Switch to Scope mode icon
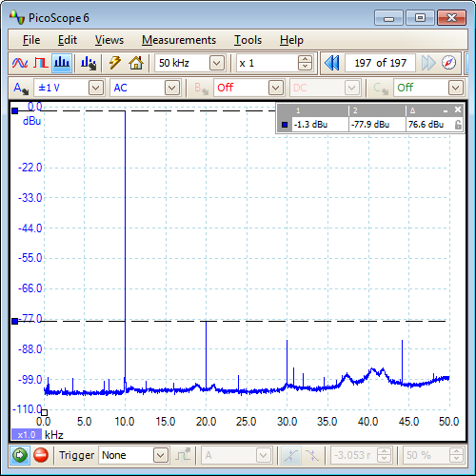Image resolution: width=476 pixels, height=476 pixels. pos(20,63)
